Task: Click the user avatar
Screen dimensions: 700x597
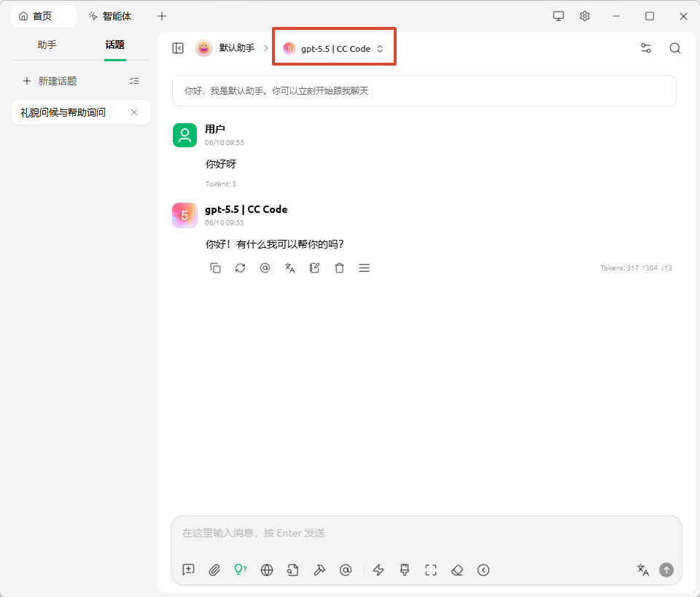Action: [184, 135]
